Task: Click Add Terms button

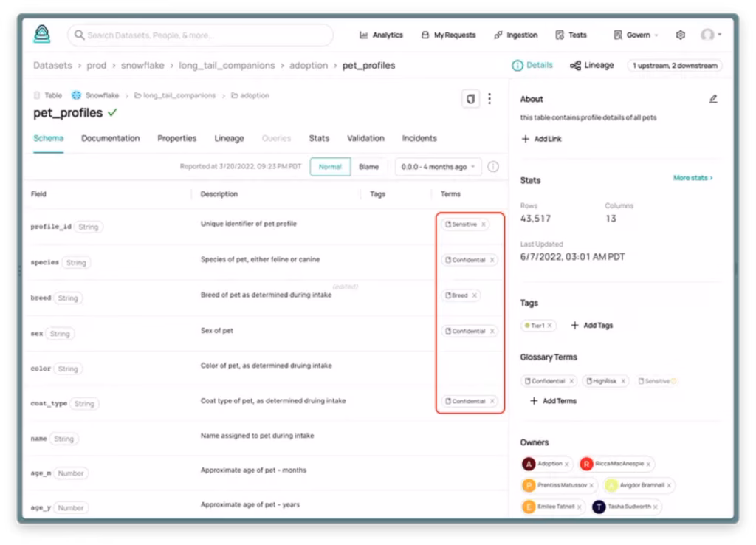Action: pyautogui.click(x=553, y=401)
